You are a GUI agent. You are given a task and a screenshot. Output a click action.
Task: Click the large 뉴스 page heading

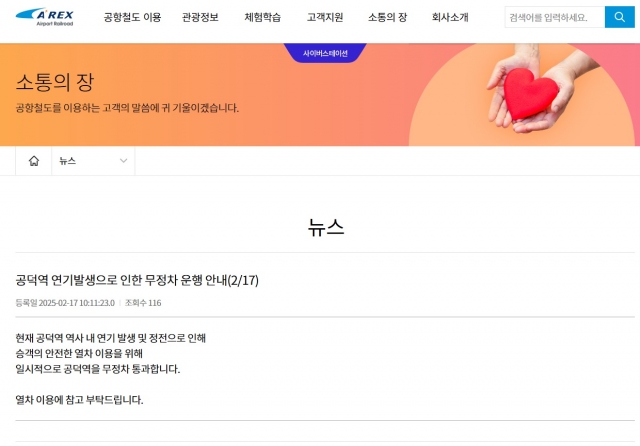coord(326,227)
